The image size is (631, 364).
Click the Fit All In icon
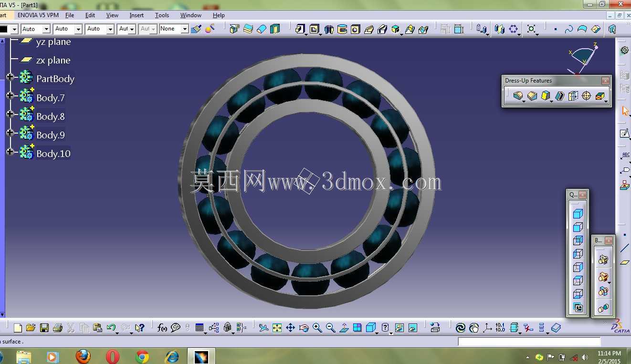pyautogui.click(x=277, y=328)
